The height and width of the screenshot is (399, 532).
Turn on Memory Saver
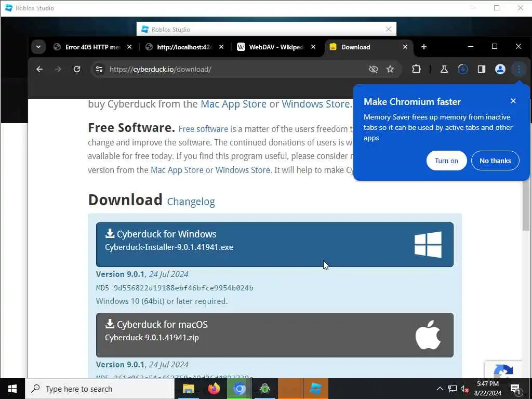[446, 161]
